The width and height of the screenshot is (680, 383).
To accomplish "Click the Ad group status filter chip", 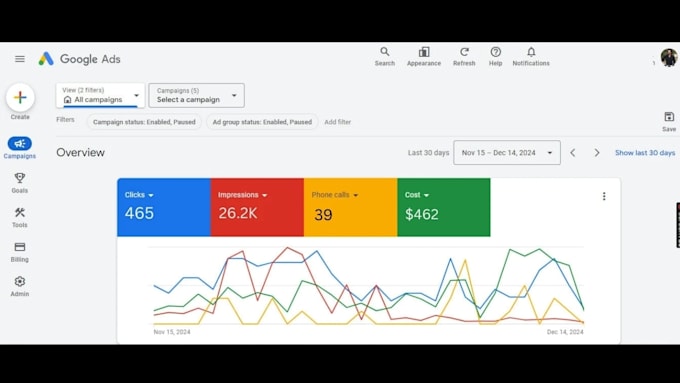I will pyautogui.click(x=262, y=122).
